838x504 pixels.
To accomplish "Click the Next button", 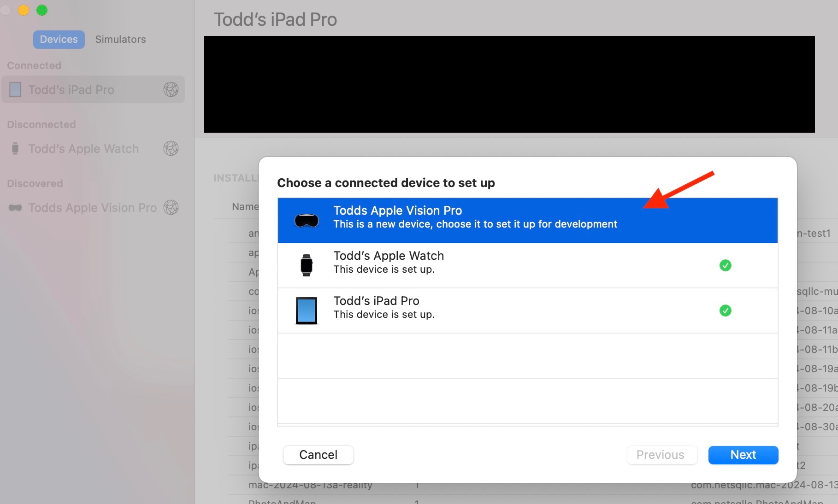I will point(743,455).
